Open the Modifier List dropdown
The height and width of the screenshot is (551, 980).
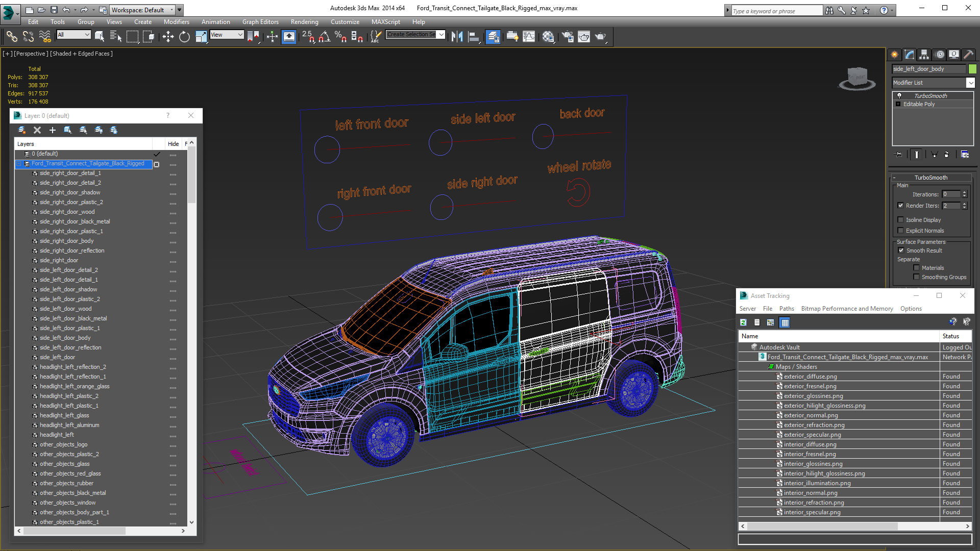point(970,83)
